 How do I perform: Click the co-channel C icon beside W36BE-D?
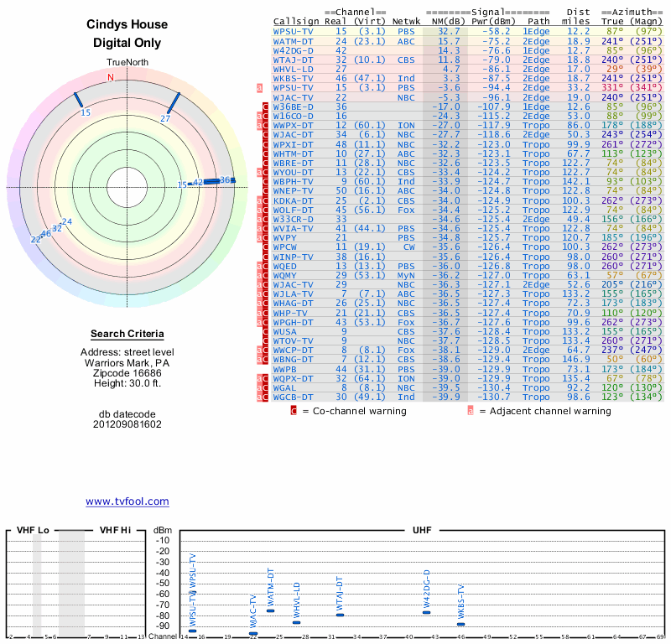click(x=265, y=106)
